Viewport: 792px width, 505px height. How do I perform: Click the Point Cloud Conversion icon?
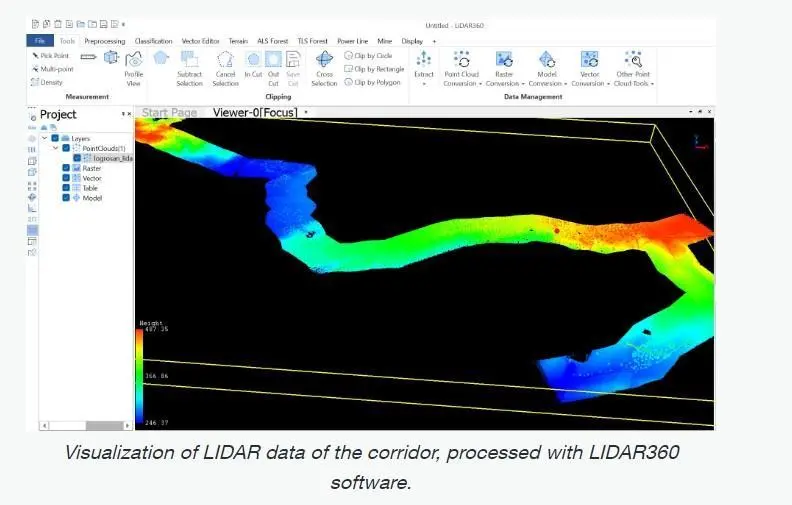coord(462,60)
